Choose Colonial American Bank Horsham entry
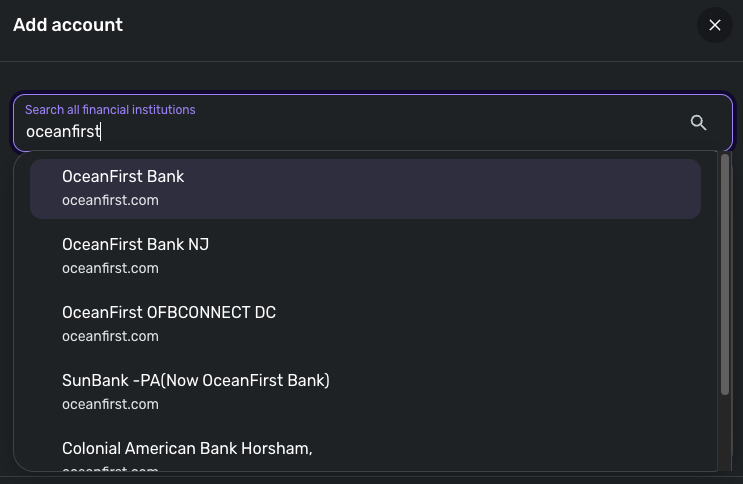The height and width of the screenshot is (484, 743). [x=187, y=449]
